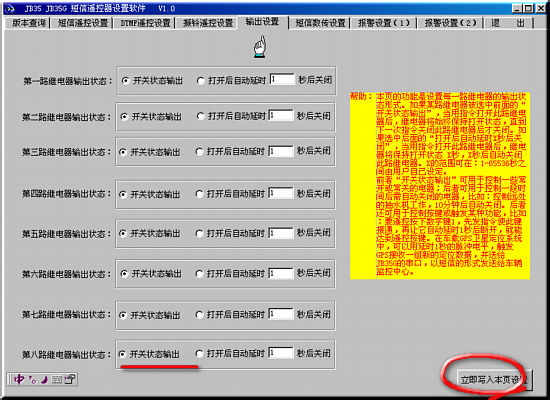Click the IME half-moon width icon
This screenshot has width=550, height=400.
coord(45,380)
